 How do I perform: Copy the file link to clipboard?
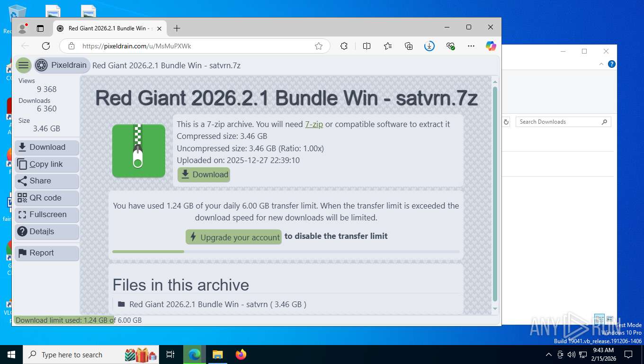click(47, 164)
